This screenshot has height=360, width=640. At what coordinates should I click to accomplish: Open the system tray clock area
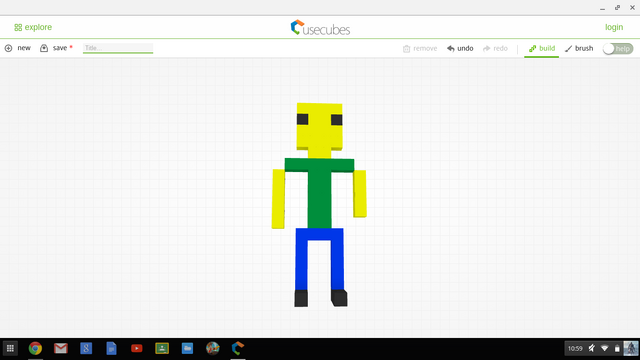575,348
